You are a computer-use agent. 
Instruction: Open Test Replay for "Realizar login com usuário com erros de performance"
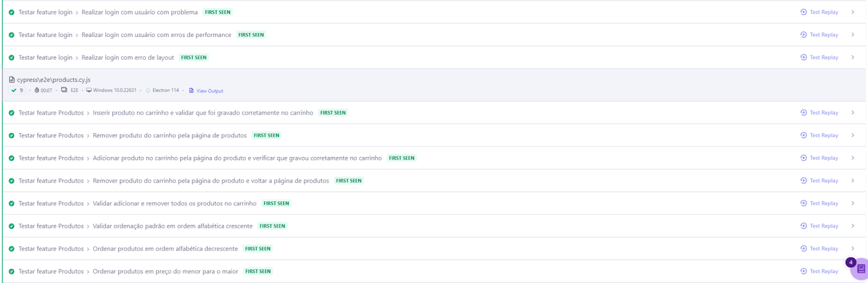(x=819, y=35)
